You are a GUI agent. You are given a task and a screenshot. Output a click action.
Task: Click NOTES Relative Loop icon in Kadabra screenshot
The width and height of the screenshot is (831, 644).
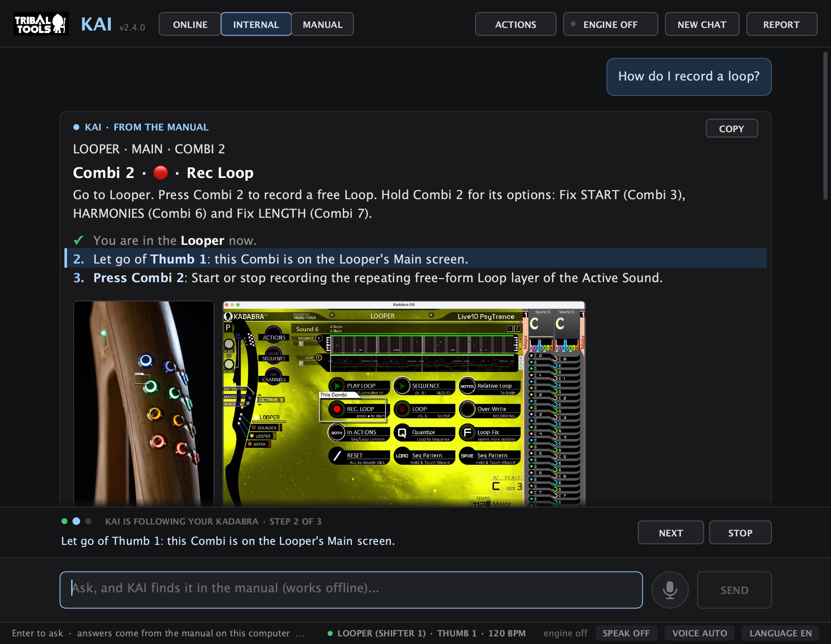pos(467,386)
